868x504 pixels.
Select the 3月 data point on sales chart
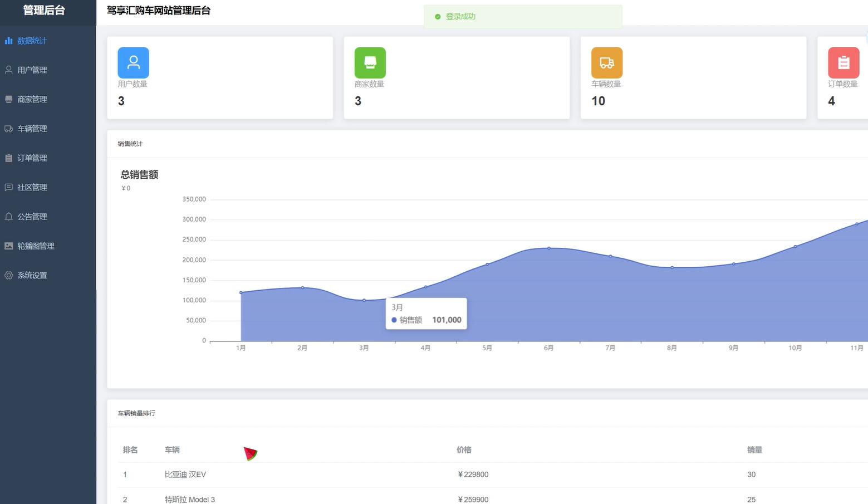pyautogui.click(x=364, y=300)
